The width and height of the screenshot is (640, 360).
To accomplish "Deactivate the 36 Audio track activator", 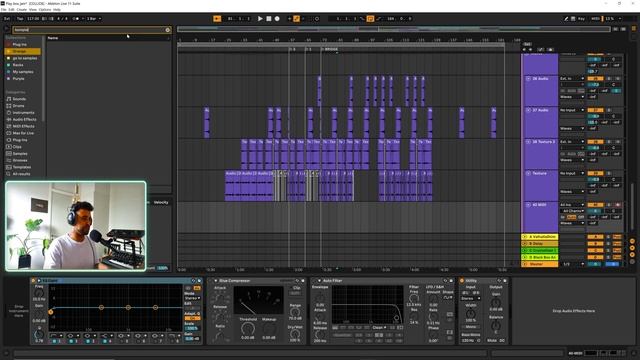I will (595, 78).
